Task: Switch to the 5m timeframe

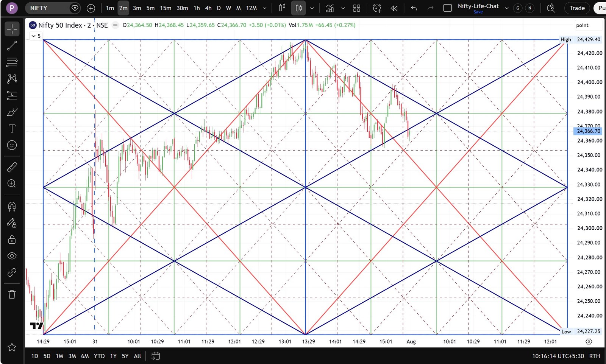Action: point(150,8)
